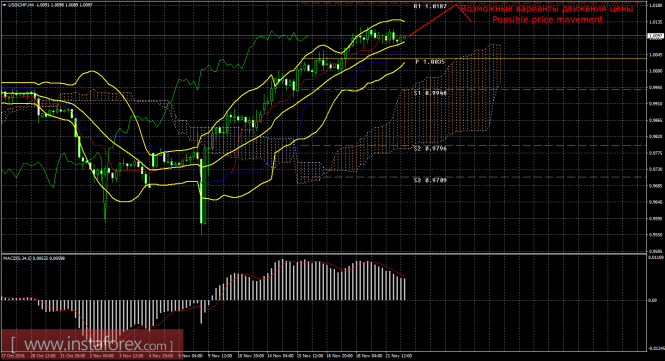Viewport: 665px width, 361px height.
Task: Open the chart menu triangle beside USDCHF
Action: point(3,5)
